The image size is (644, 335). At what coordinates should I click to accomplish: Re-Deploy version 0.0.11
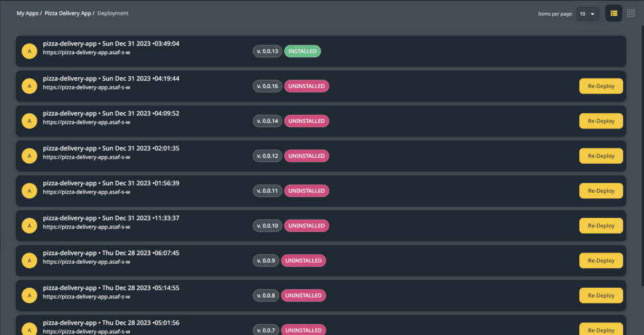point(601,191)
